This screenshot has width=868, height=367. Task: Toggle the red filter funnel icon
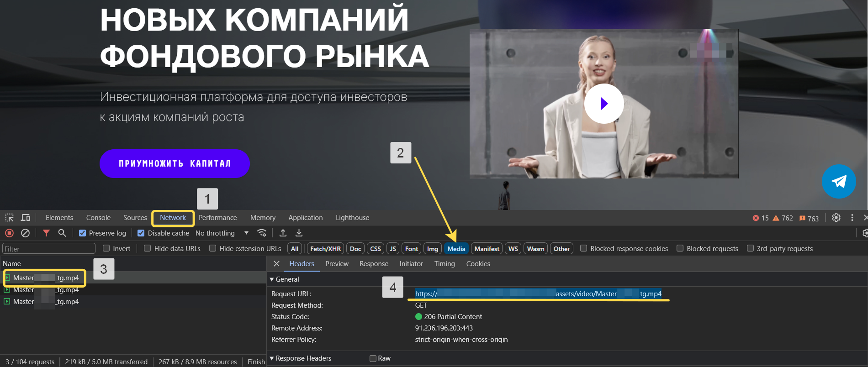click(x=46, y=233)
